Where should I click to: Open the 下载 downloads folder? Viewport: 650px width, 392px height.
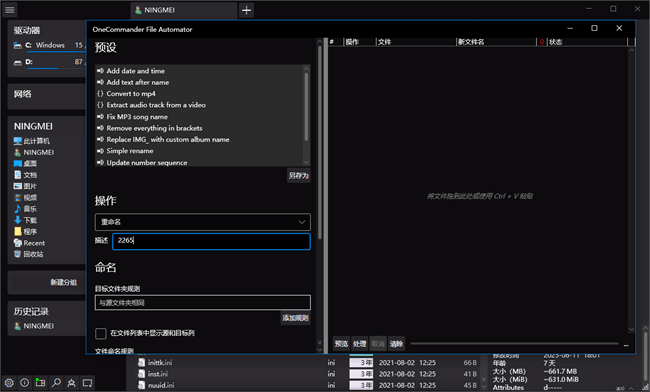click(x=25, y=220)
